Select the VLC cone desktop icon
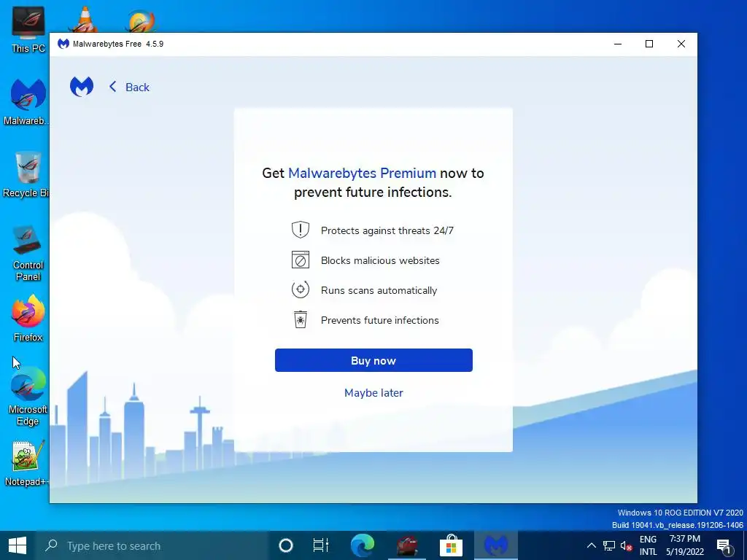The width and height of the screenshot is (747, 560). coord(83,19)
